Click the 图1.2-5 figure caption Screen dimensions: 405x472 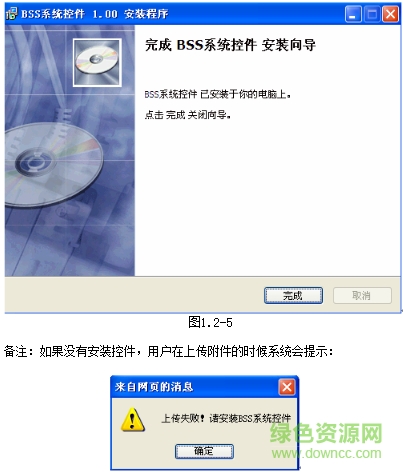pos(210,322)
